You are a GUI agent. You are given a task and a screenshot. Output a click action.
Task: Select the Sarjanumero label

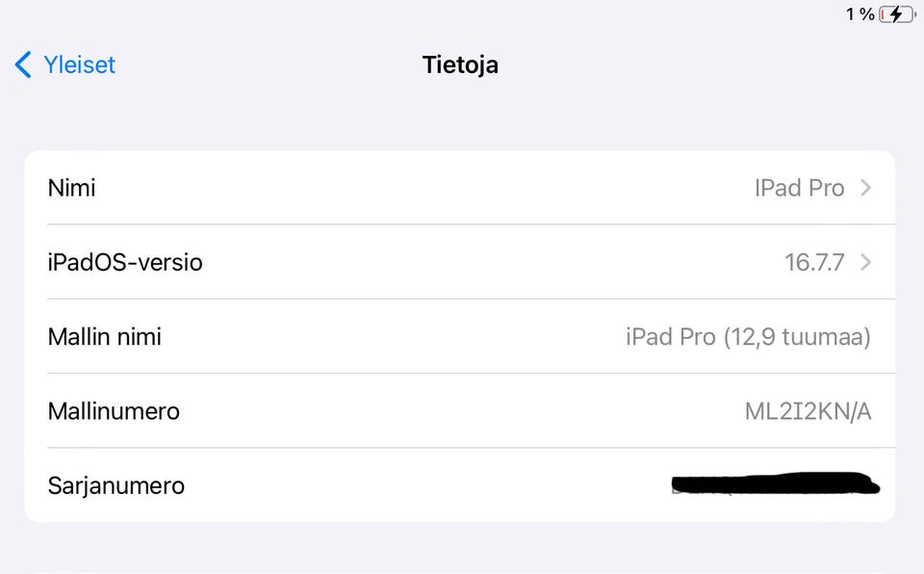click(116, 485)
